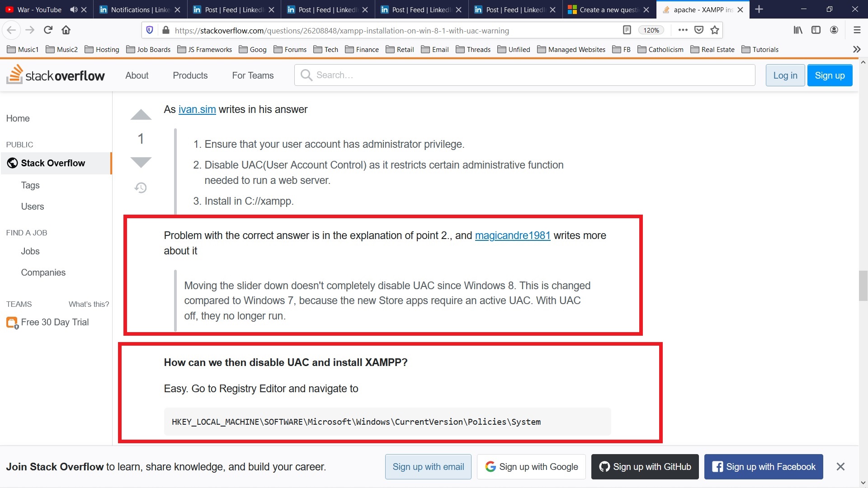Close the apache - XAMPP tab
This screenshot has height=488, width=868.
pos(740,9)
